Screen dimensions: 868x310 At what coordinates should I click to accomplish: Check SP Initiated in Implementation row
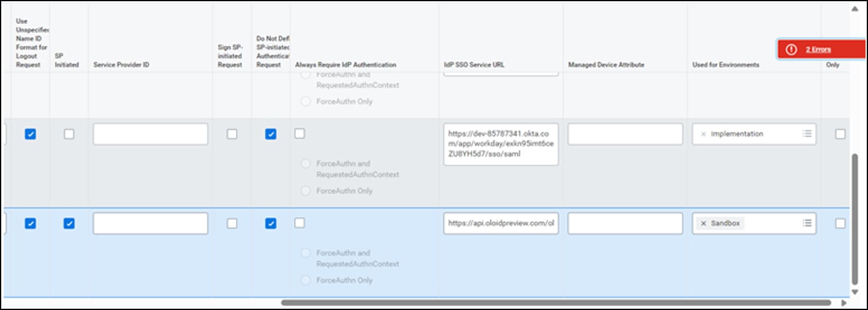tap(69, 134)
